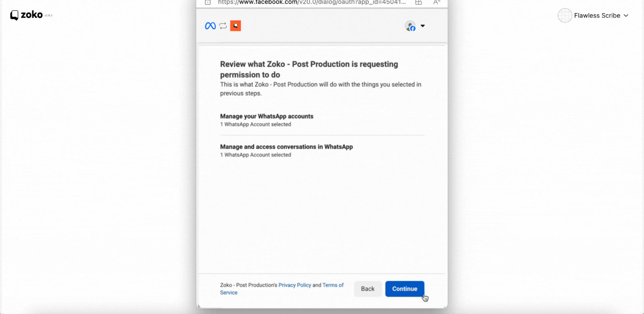Click the orange Zoko app icon

[235, 26]
